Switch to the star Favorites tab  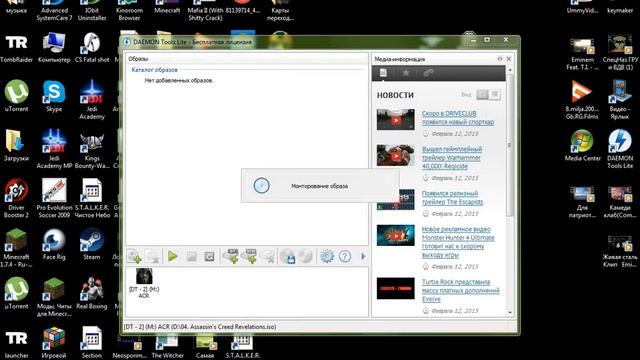406,73
